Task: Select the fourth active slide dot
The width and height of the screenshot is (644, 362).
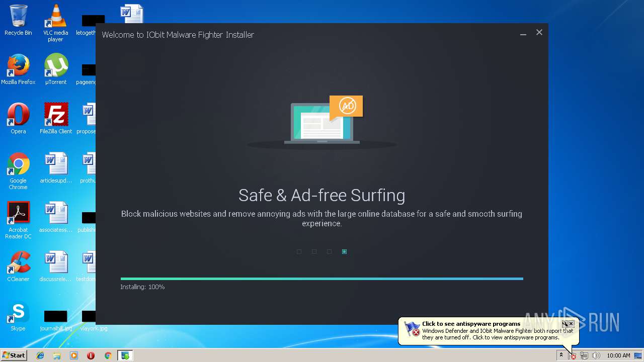Action: [x=344, y=251]
